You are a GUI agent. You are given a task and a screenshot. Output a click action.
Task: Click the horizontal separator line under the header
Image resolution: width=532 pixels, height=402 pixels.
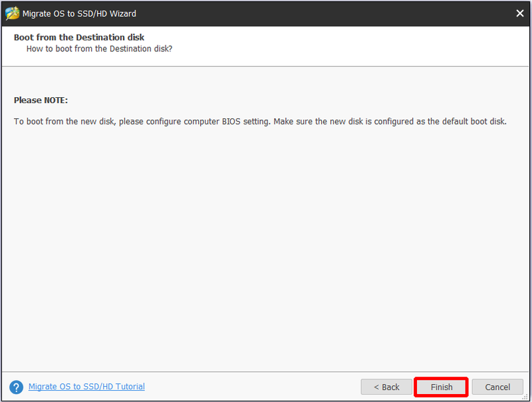265,67
